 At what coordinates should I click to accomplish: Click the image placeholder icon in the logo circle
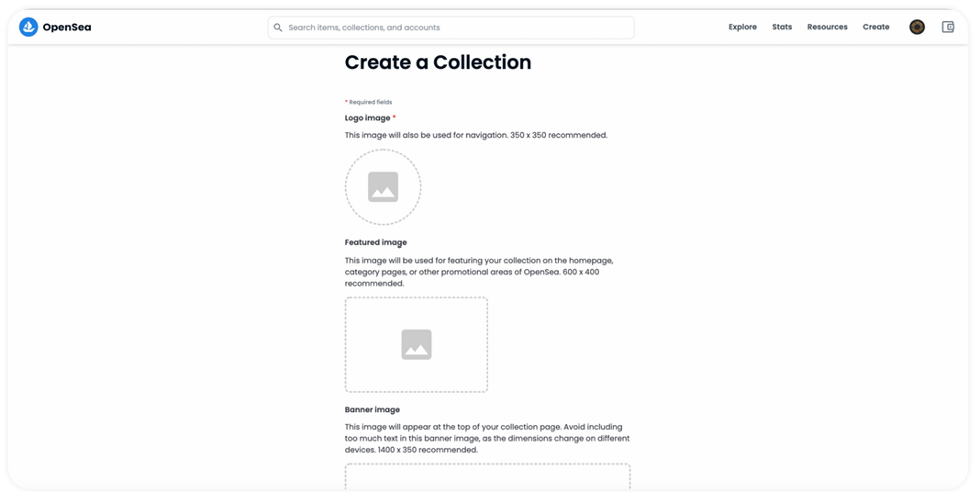tap(383, 187)
